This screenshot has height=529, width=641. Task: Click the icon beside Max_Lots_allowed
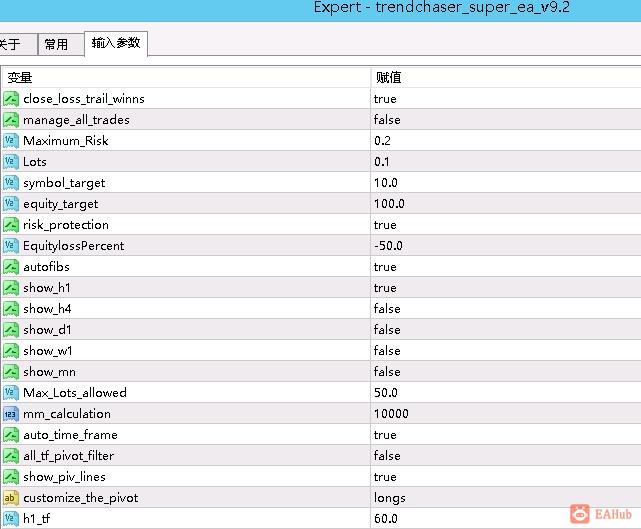pyautogui.click(x=11, y=393)
